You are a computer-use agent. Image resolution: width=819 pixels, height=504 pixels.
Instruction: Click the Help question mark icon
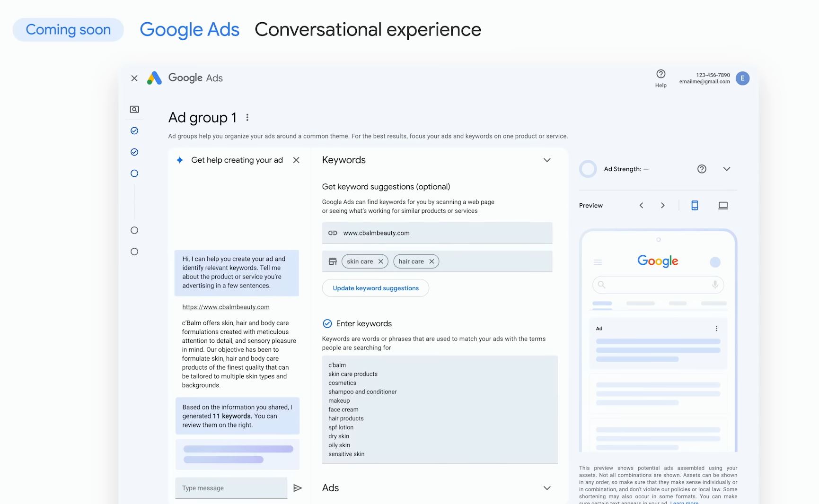(660, 74)
